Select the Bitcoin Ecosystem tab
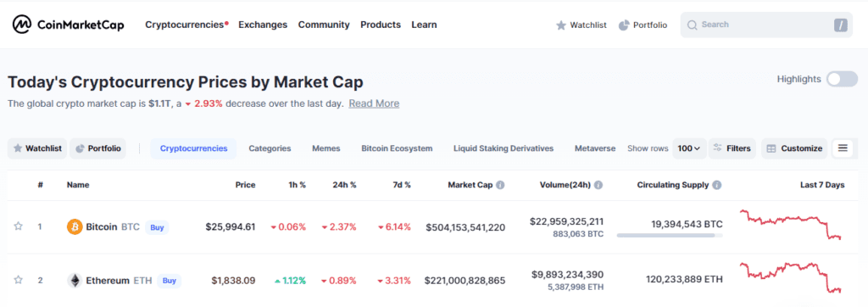868x307 pixels. coord(397,148)
